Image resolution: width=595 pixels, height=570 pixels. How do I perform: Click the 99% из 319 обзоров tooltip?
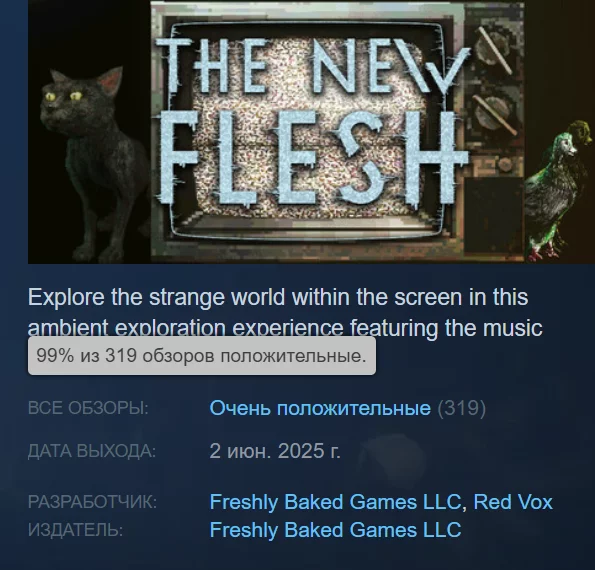(x=202, y=356)
